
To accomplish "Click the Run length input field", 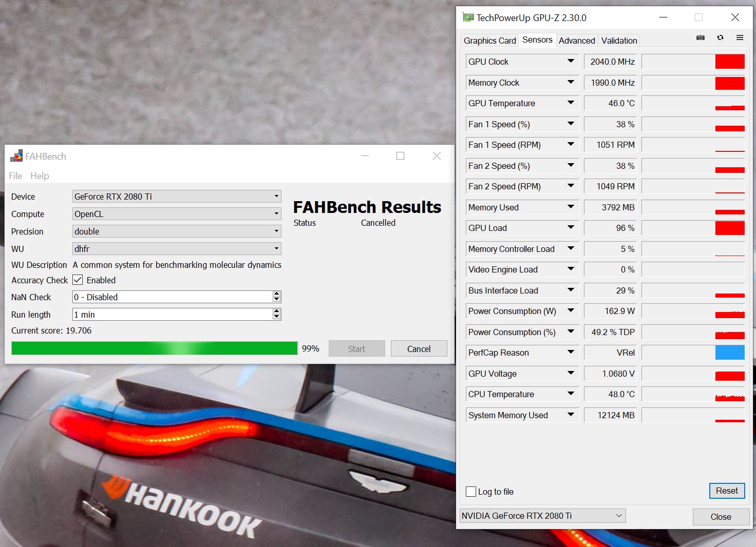I will click(173, 315).
